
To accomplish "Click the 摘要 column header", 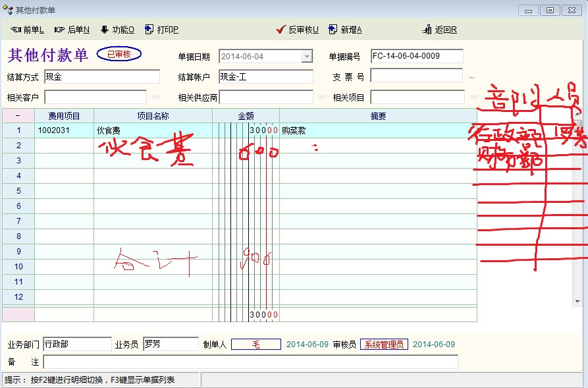I will pyautogui.click(x=378, y=116).
